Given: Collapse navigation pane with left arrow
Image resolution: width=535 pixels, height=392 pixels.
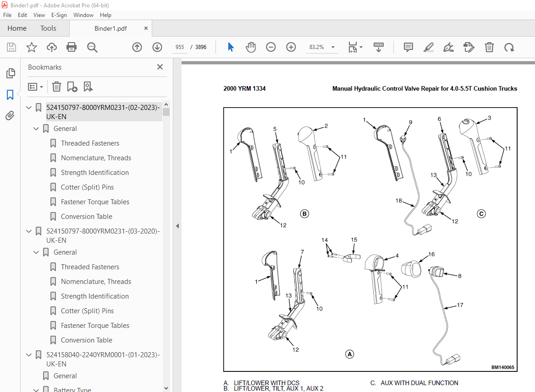Looking at the screenshot, I should click(x=177, y=226).
